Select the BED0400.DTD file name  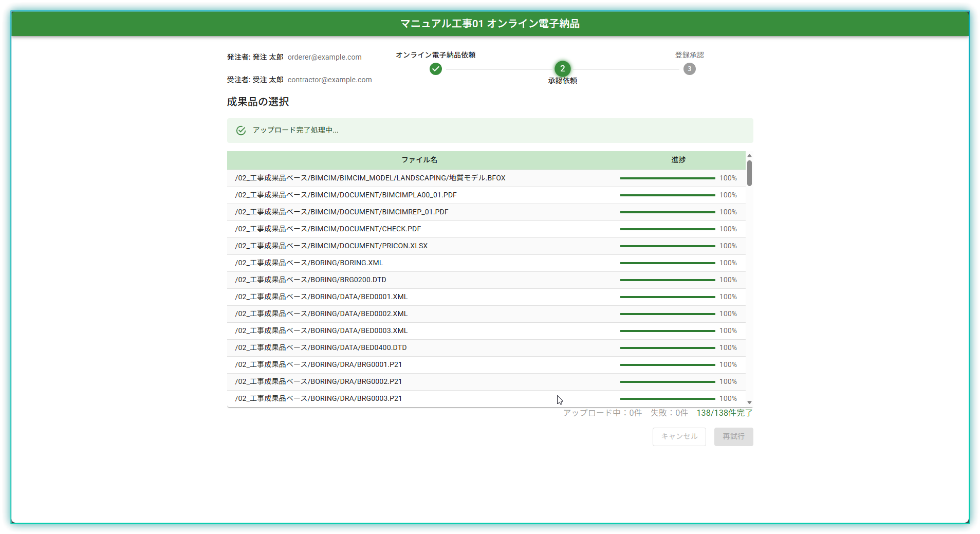(x=321, y=348)
